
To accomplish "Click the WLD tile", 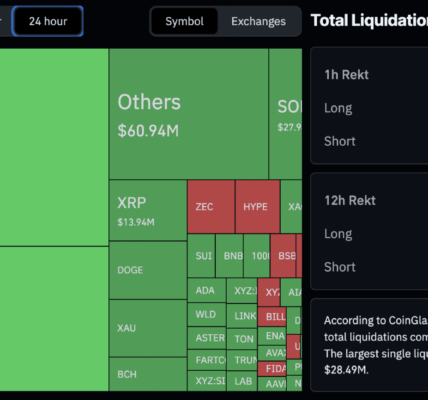I will coord(207,314).
